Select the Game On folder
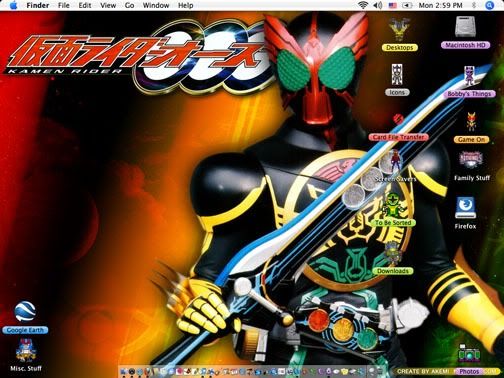This screenshot has width=504, height=378. [x=471, y=122]
